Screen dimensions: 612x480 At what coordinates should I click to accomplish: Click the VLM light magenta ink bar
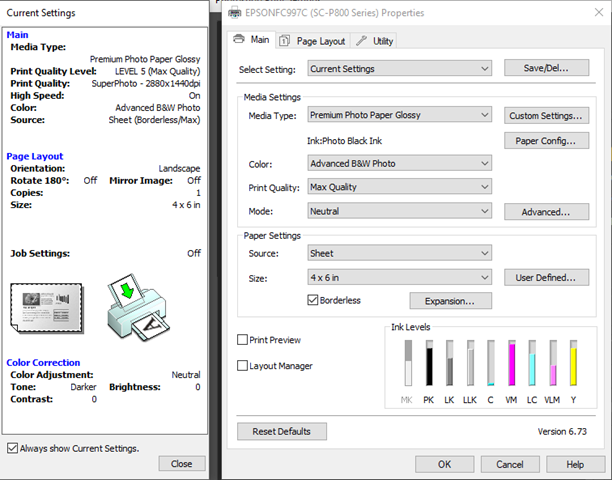click(553, 363)
